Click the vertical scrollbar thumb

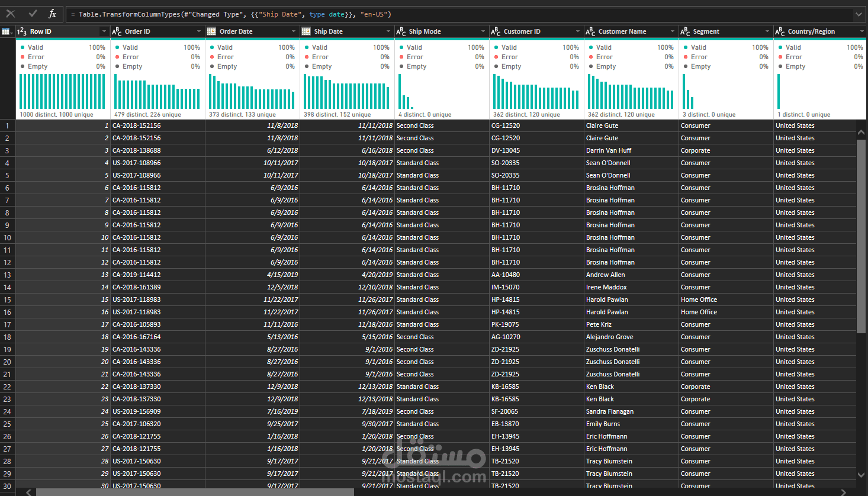click(x=861, y=237)
